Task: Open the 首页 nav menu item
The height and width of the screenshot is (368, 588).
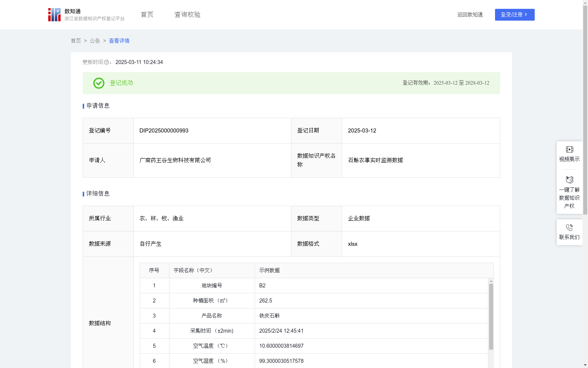Action: 147,15
